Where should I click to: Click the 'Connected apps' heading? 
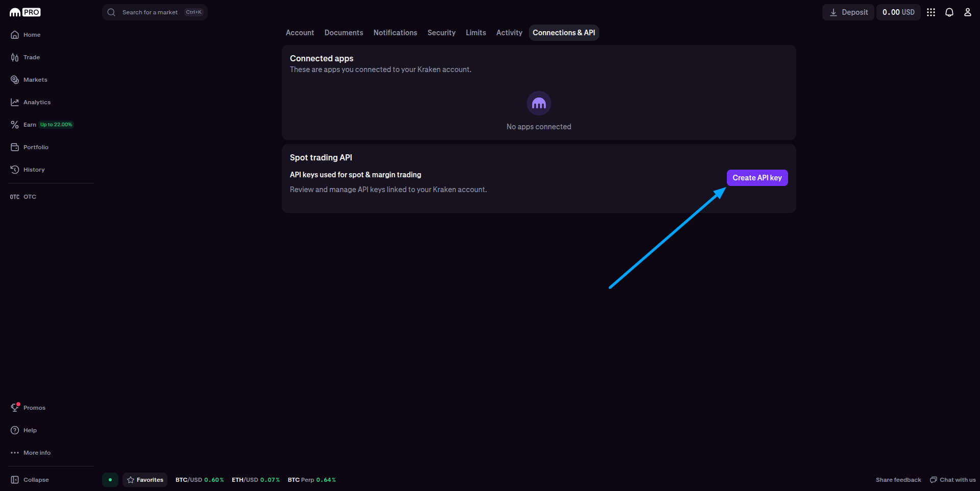tap(322, 59)
